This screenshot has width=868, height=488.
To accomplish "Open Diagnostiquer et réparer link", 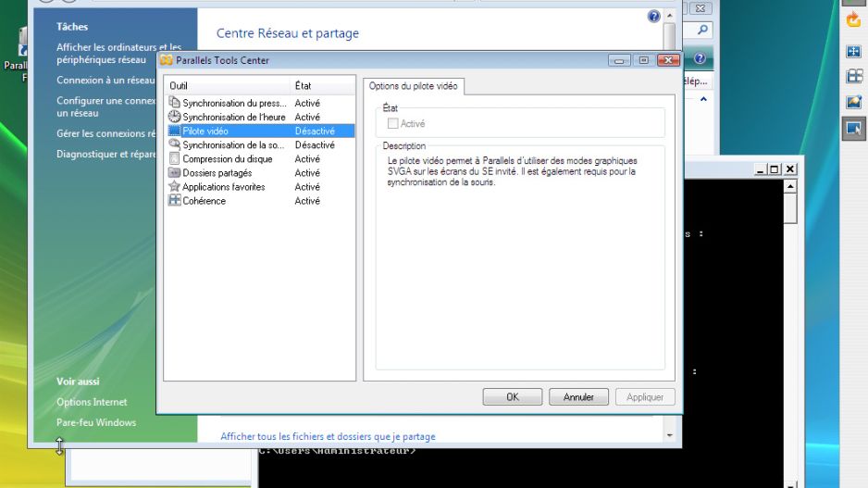I will point(105,154).
